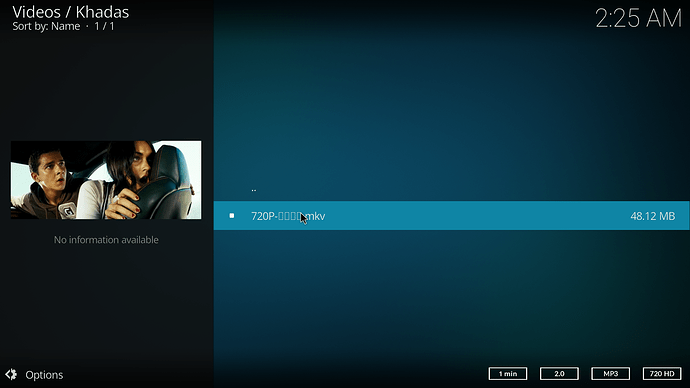
Task: Go up via the ".." parent folder entry
Action: coord(254,190)
